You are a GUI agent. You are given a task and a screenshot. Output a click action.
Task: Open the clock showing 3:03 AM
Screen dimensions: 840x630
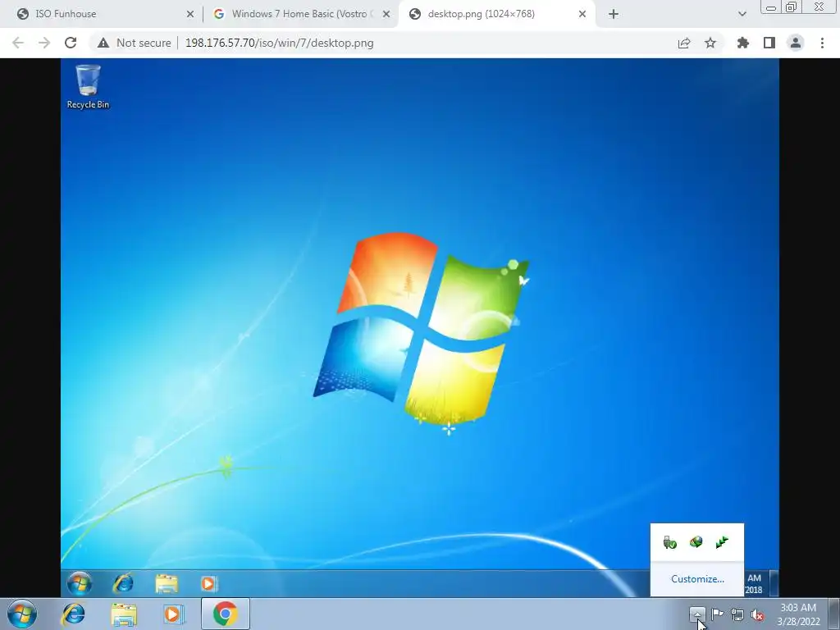click(798, 614)
